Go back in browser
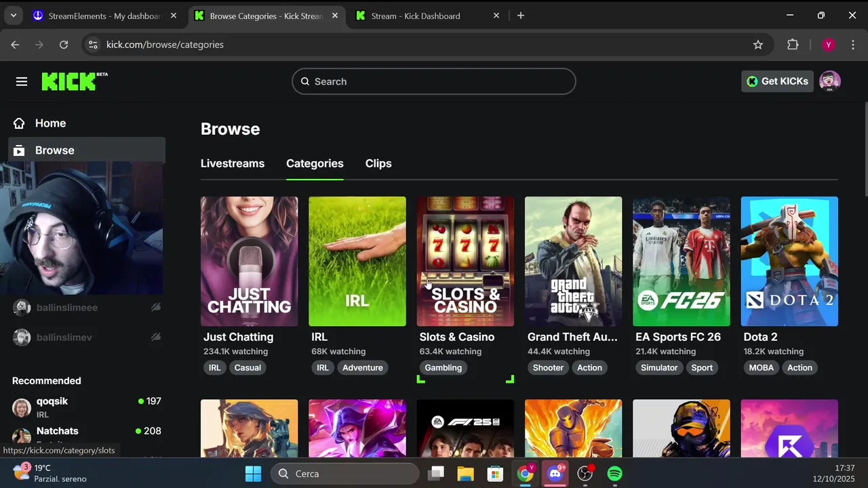The image size is (868, 488). coord(15,45)
